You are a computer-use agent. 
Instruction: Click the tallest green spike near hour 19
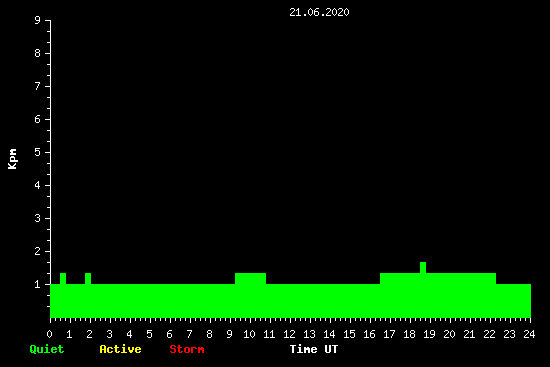coord(423,268)
